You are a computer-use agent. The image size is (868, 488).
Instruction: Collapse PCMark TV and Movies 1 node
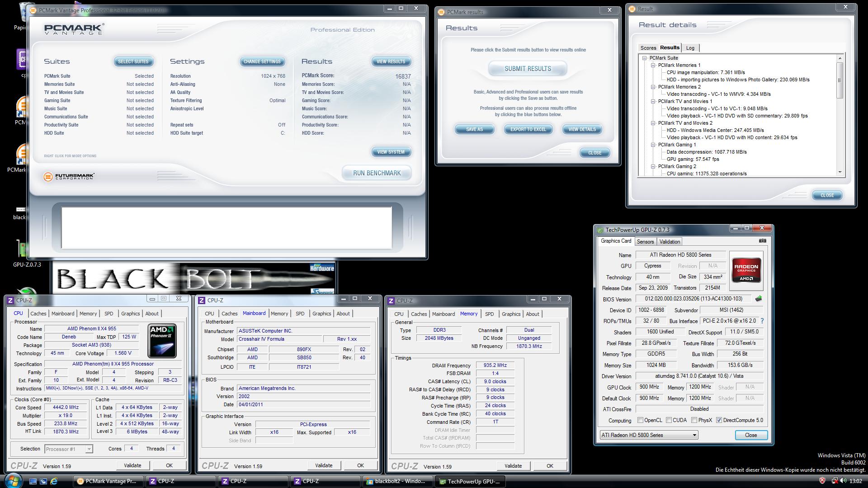tap(653, 101)
